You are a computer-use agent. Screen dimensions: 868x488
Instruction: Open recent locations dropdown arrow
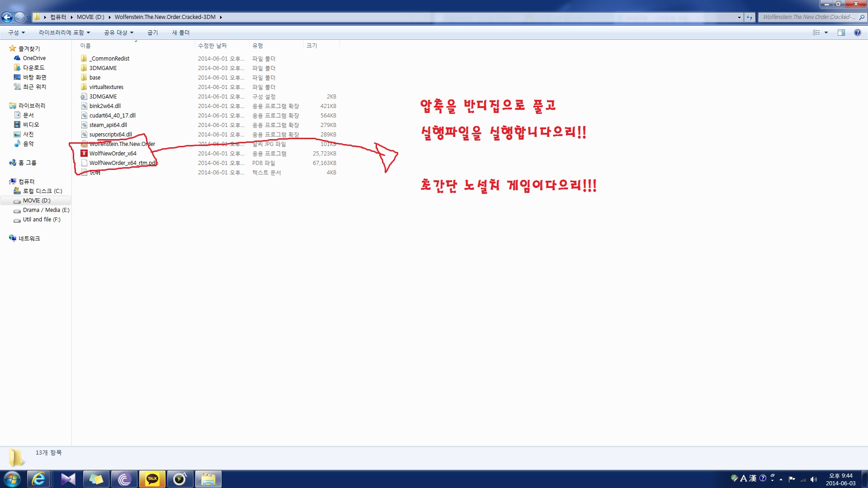[x=28, y=18]
